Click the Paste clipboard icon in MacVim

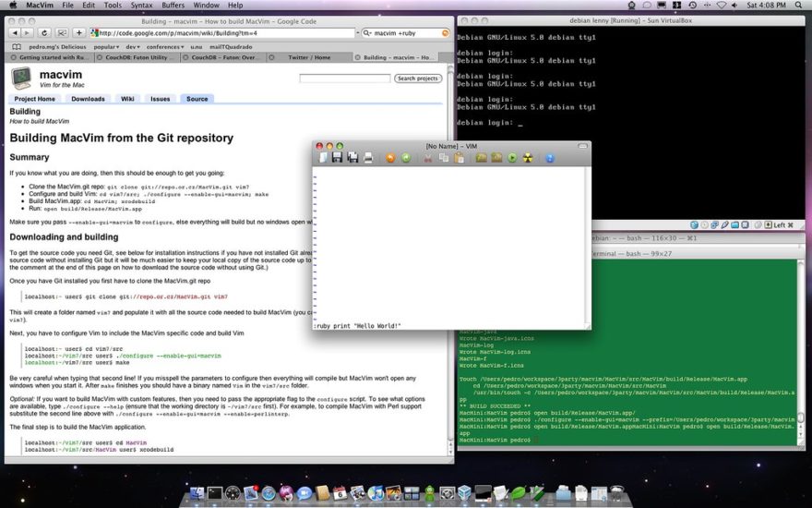[x=459, y=158]
